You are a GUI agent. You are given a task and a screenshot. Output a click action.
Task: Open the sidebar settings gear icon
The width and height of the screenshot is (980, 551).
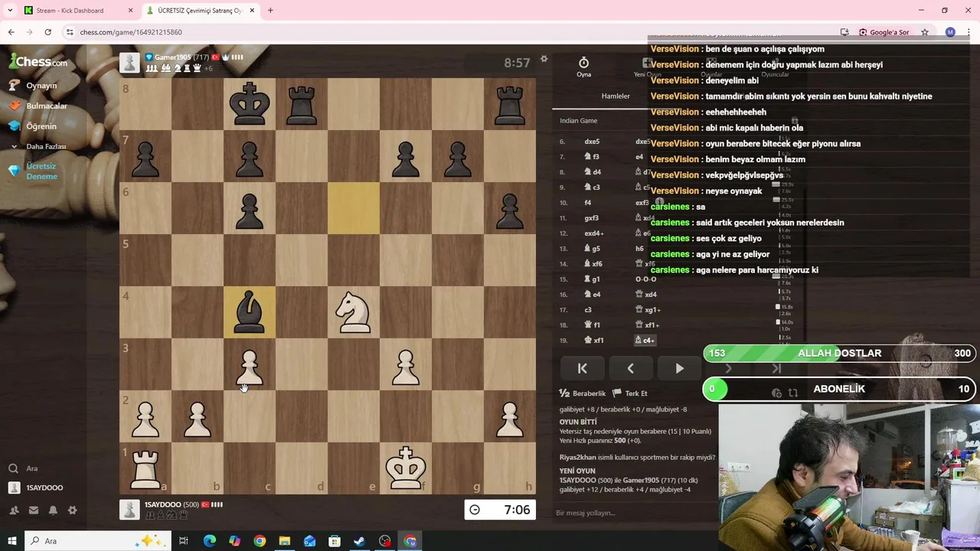pyautogui.click(x=73, y=510)
